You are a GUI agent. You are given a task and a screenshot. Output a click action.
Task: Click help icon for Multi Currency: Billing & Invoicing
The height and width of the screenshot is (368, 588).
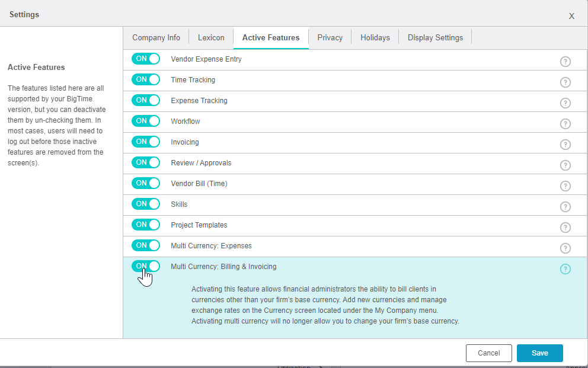pyautogui.click(x=565, y=269)
